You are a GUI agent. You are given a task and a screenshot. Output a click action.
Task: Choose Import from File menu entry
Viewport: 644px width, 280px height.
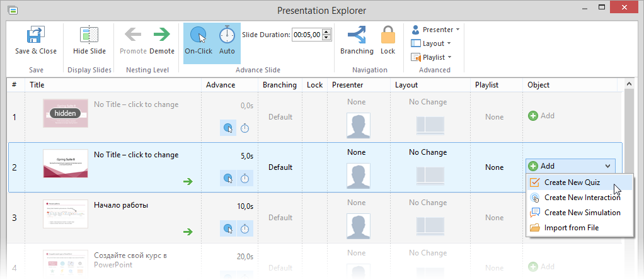click(571, 228)
